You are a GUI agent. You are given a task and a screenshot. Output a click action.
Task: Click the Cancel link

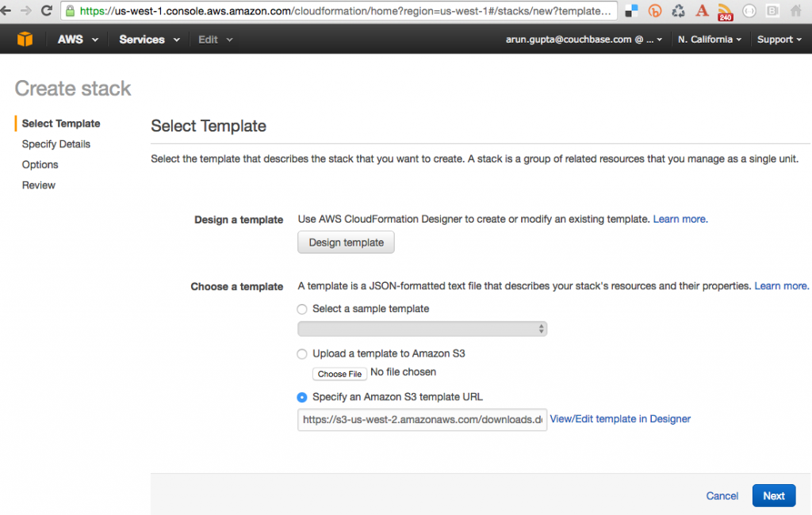pyautogui.click(x=722, y=496)
